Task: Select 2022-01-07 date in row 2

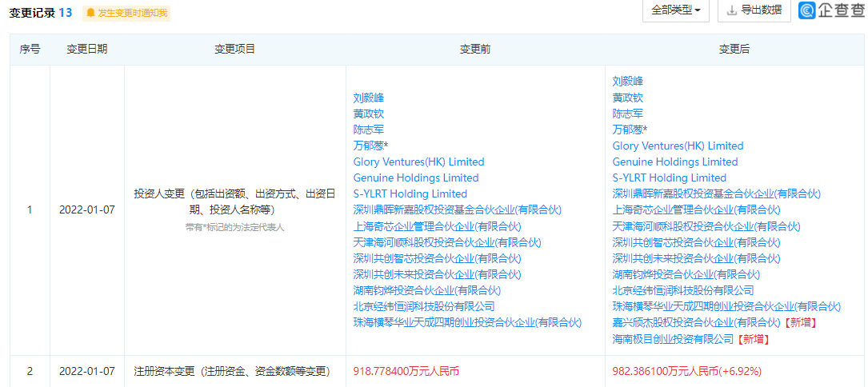Action: click(x=87, y=370)
